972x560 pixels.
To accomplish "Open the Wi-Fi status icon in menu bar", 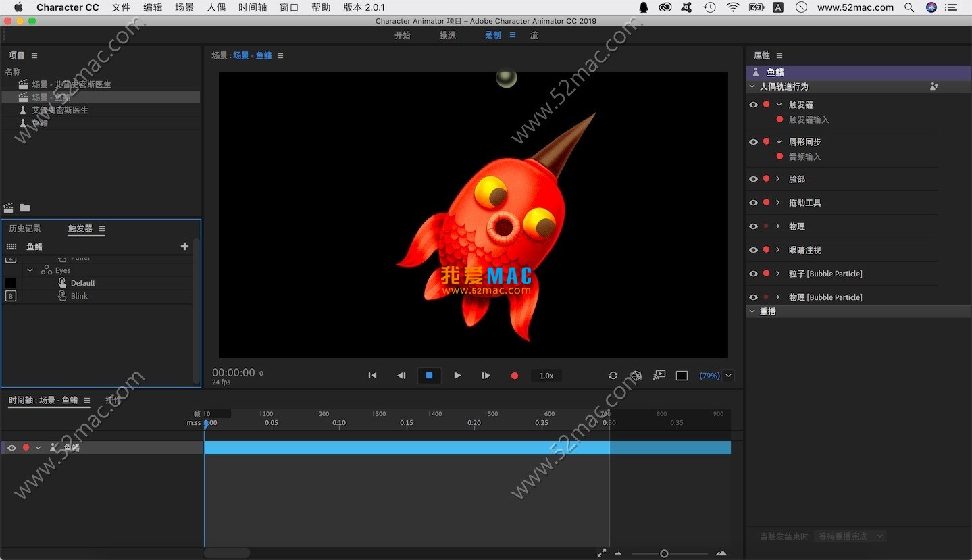I will click(x=733, y=7).
